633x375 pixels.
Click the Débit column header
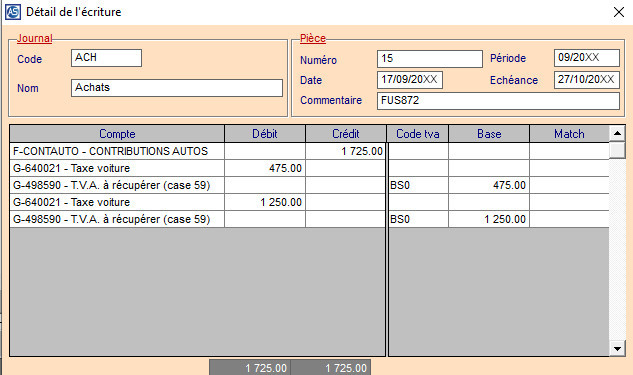point(265,134)
